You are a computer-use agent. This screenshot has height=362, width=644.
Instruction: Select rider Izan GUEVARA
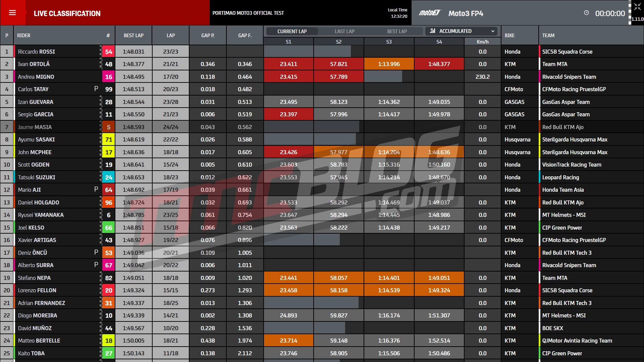(x=36, y=102)
